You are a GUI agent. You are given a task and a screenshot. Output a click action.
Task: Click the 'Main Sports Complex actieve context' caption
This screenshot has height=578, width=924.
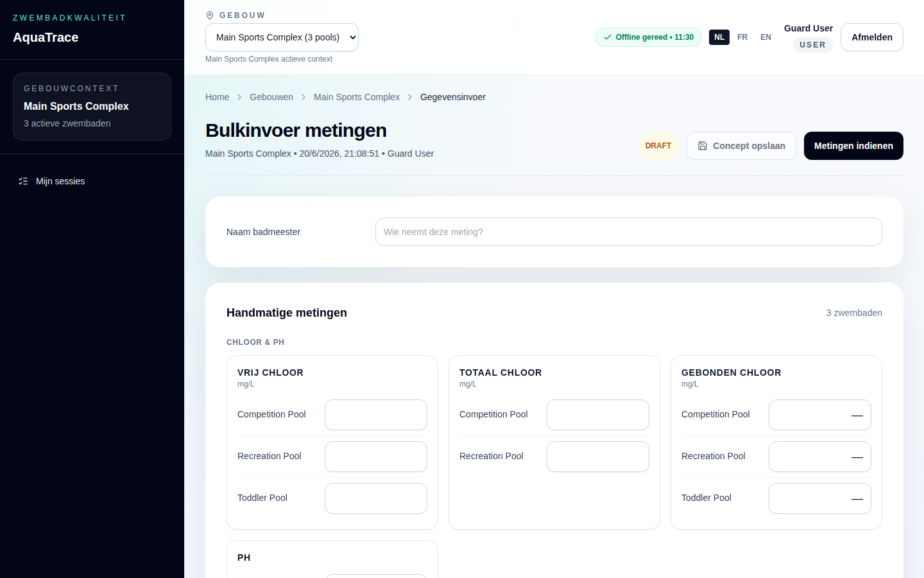click(269, 59)
